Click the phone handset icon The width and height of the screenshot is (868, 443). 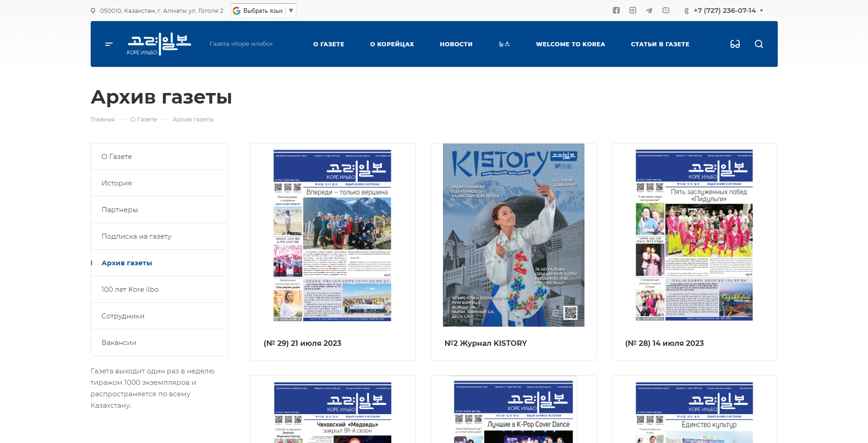click(x=687, y=11)
